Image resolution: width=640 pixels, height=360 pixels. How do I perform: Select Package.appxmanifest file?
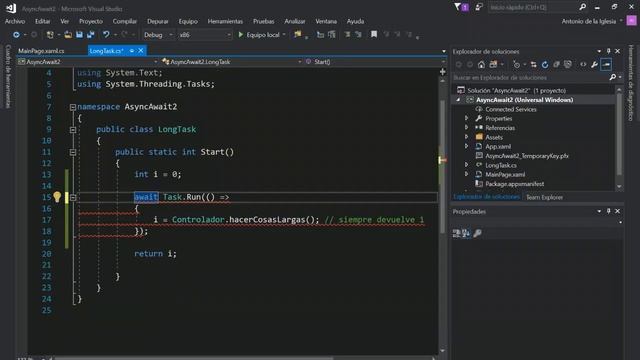[514, 184]
